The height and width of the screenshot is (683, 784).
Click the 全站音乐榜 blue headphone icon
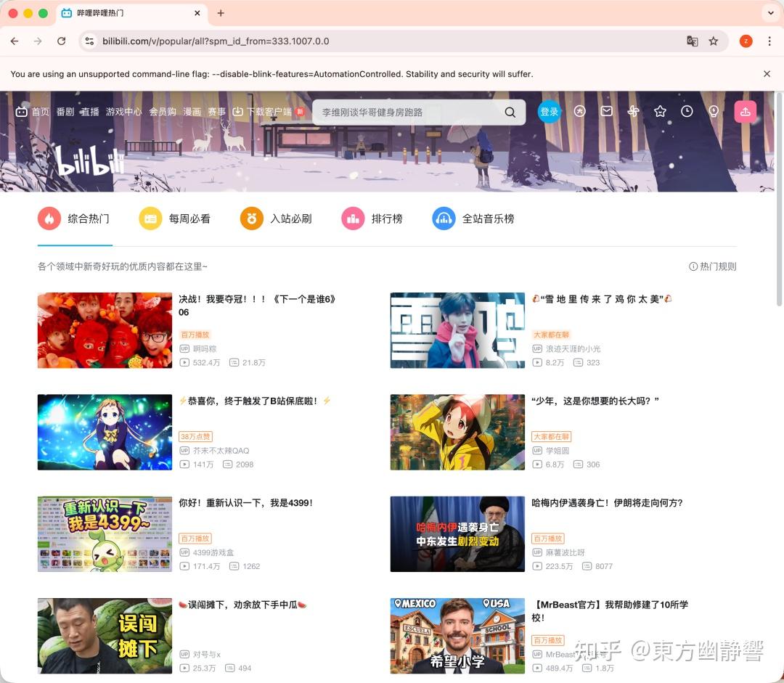point(444,218)
